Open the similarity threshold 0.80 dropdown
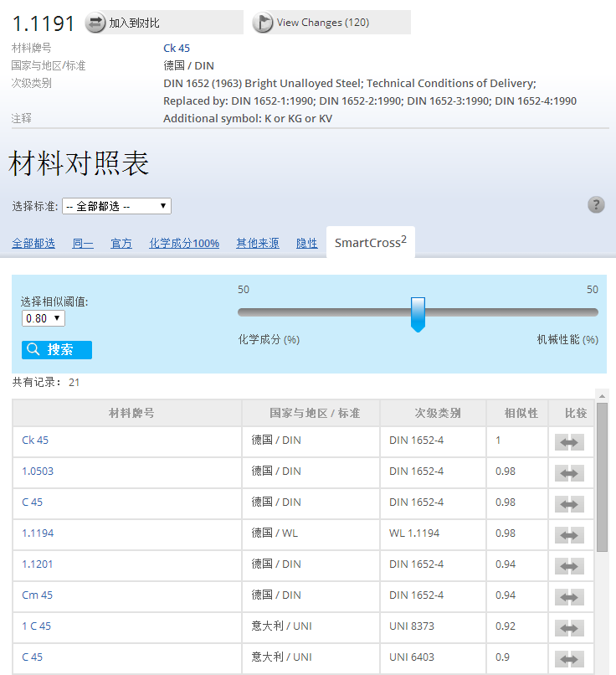 coord(44,318)
